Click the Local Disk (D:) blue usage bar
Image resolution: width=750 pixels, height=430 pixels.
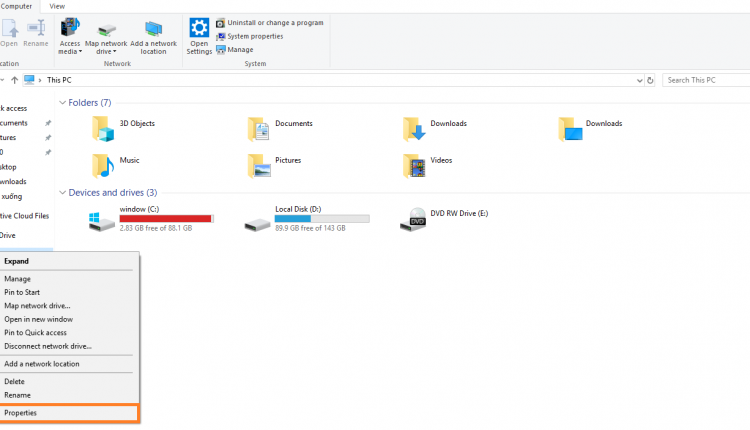pyautogui.click(x=322, y=219)
